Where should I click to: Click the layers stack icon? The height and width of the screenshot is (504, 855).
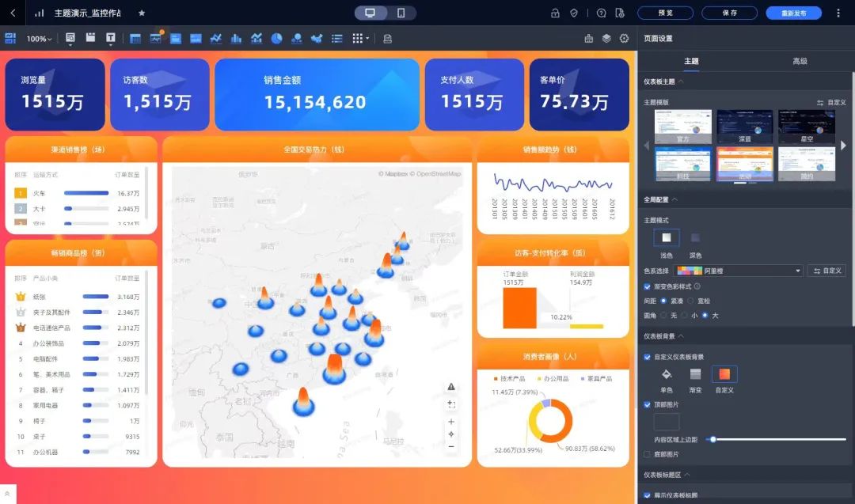point(606,39)
